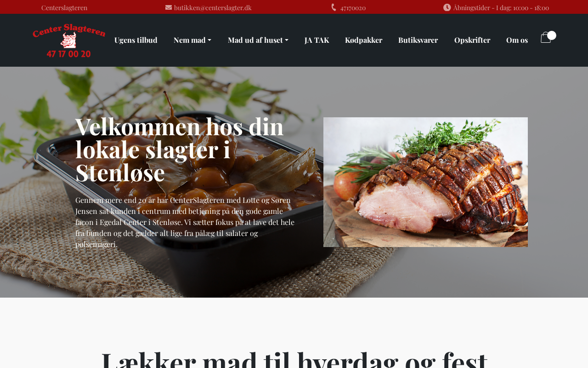Expand the Nem mad dropdown menu

(192, 40)
